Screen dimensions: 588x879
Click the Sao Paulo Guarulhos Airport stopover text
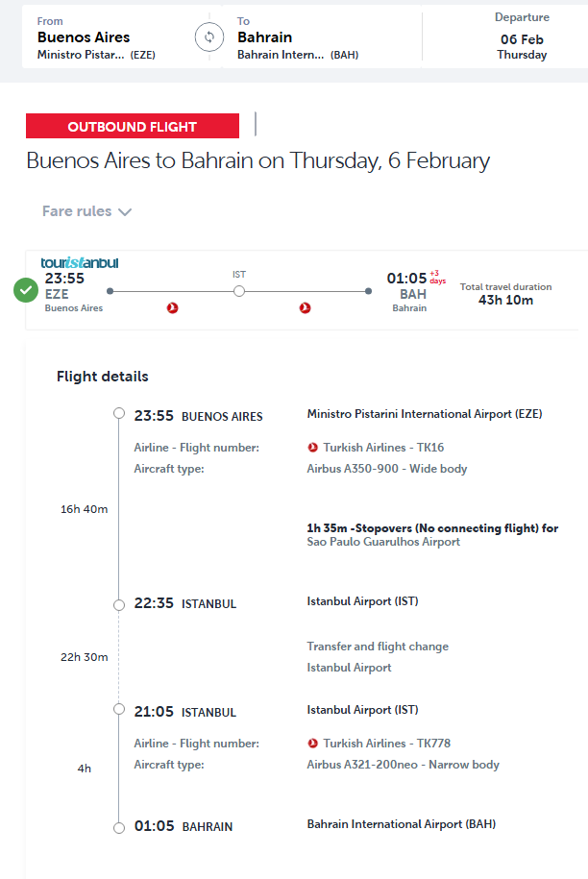point(383,542)
